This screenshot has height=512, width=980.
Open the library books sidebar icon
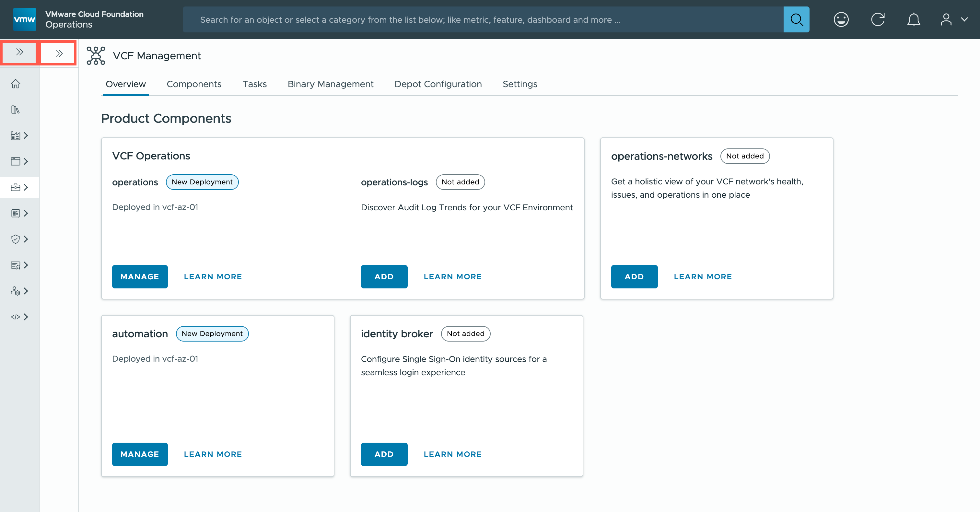pyautogui.click(x=16, y=110)
